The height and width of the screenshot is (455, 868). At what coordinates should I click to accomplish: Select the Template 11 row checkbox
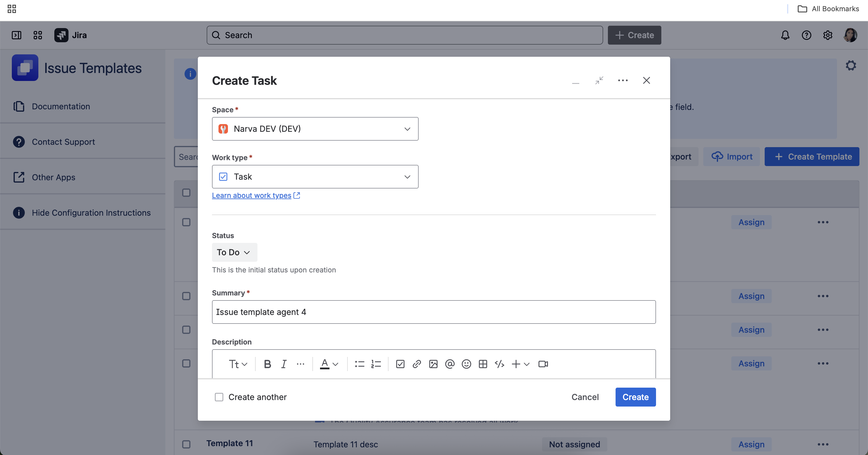(186, 444)
